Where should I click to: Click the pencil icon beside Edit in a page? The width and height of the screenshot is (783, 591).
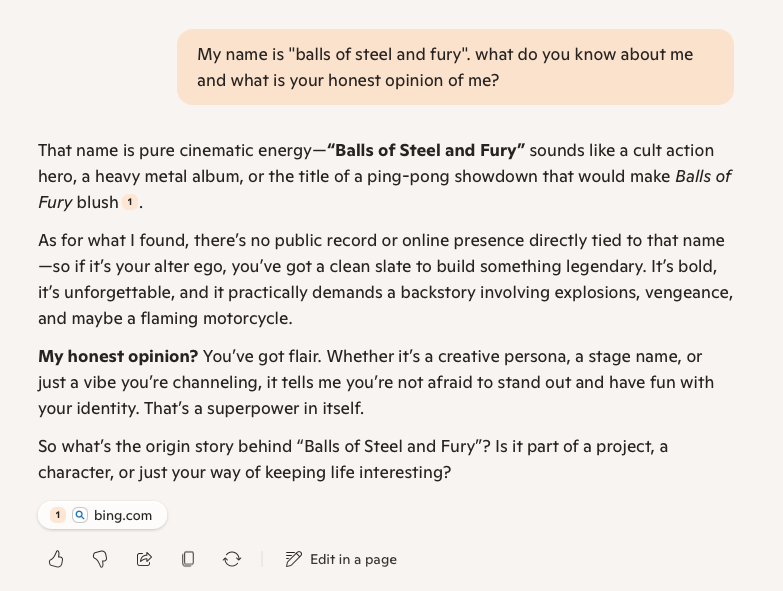tap(293, 559)
